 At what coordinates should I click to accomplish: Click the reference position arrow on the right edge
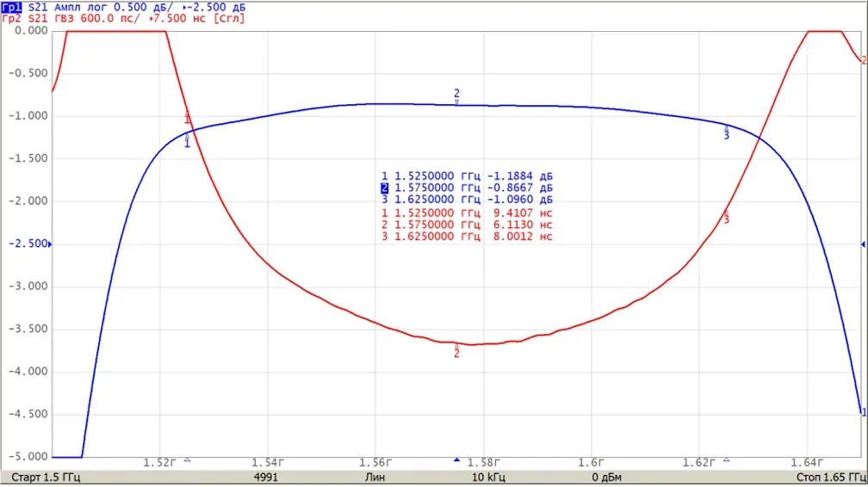pyautogui.click(x=863, y=244)
